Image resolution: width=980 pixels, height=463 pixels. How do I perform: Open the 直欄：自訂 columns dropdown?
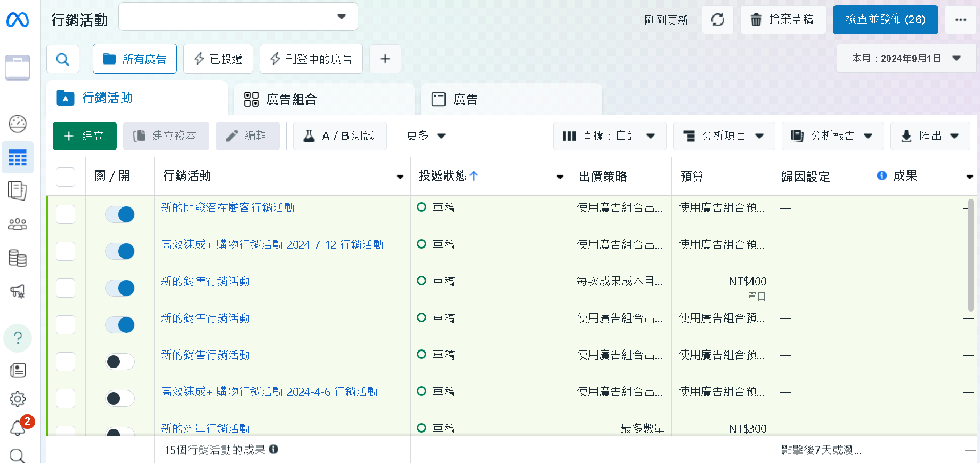609,136
